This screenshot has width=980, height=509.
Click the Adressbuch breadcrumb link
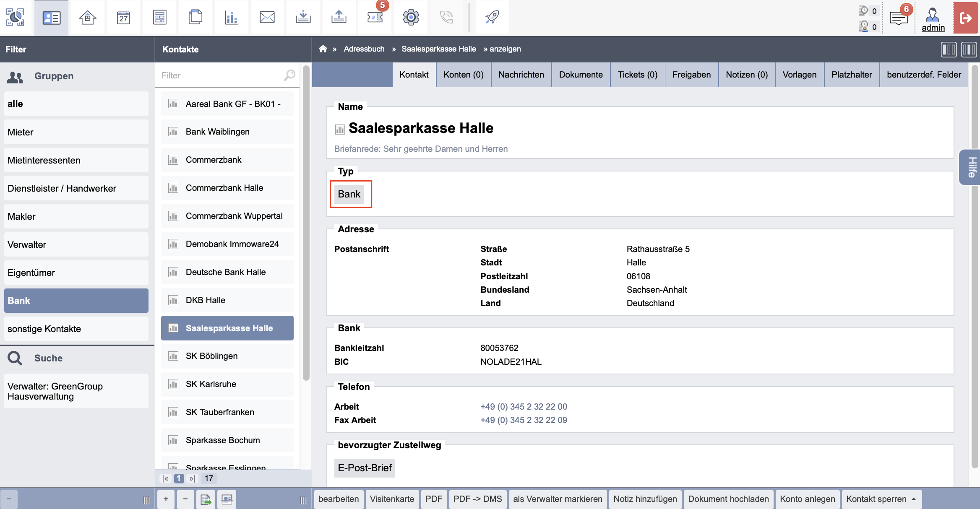364,49
